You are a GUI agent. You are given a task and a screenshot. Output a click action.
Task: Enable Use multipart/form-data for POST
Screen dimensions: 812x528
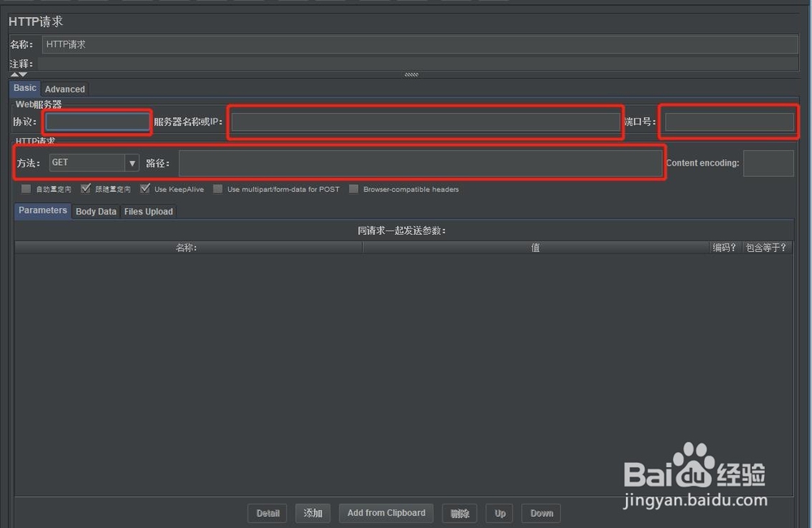218,189
